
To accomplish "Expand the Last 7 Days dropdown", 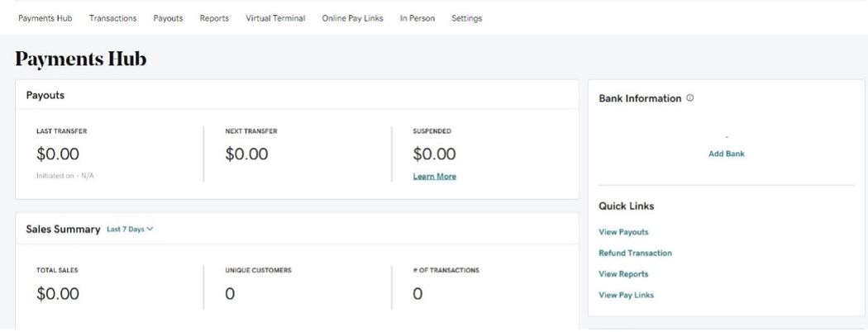I will point(130,230).
